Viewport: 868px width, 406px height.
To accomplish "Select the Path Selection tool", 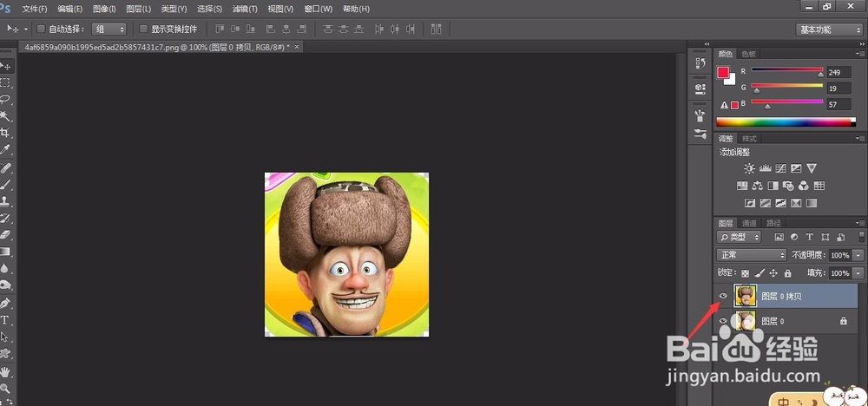I will click(x=5, y=337).
